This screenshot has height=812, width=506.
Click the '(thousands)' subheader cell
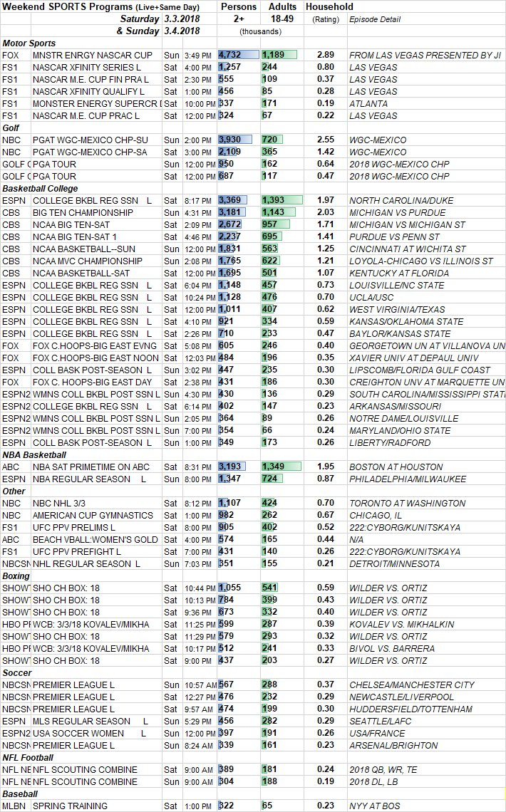pos(261,31)
